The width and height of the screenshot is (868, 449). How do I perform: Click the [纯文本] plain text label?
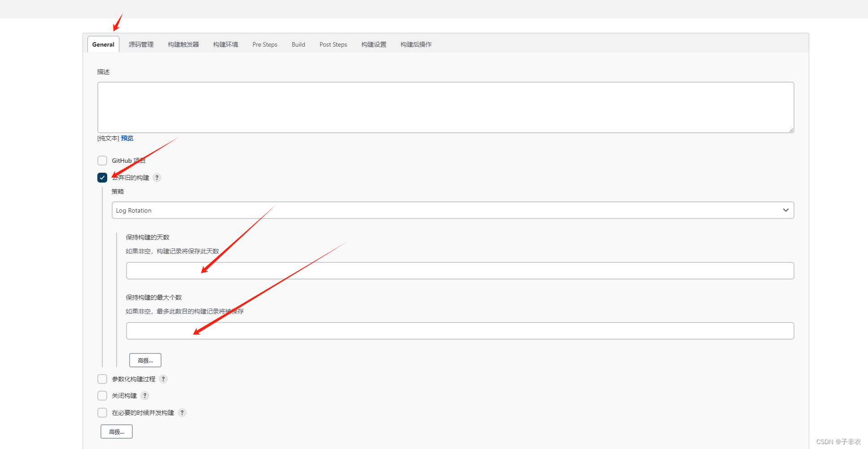coord(108,138)
